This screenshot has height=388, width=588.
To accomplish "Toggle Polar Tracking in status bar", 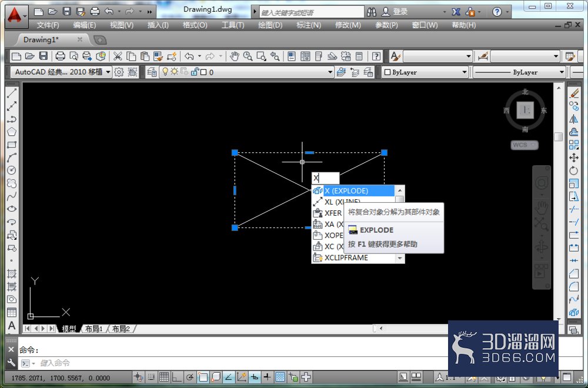I will tap(190, 377).
